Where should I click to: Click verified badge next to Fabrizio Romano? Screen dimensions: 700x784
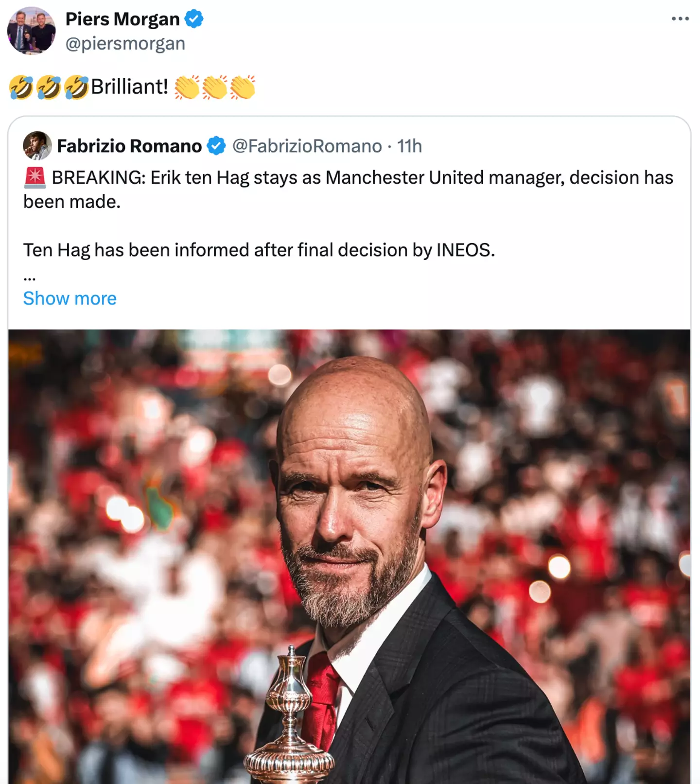(x=216, y=146)
